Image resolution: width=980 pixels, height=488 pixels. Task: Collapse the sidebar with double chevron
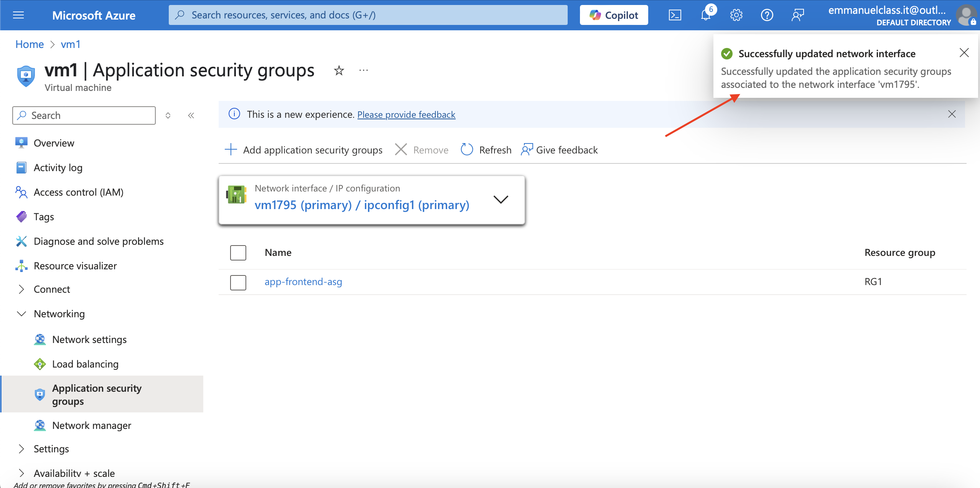[x=191, y=115]
